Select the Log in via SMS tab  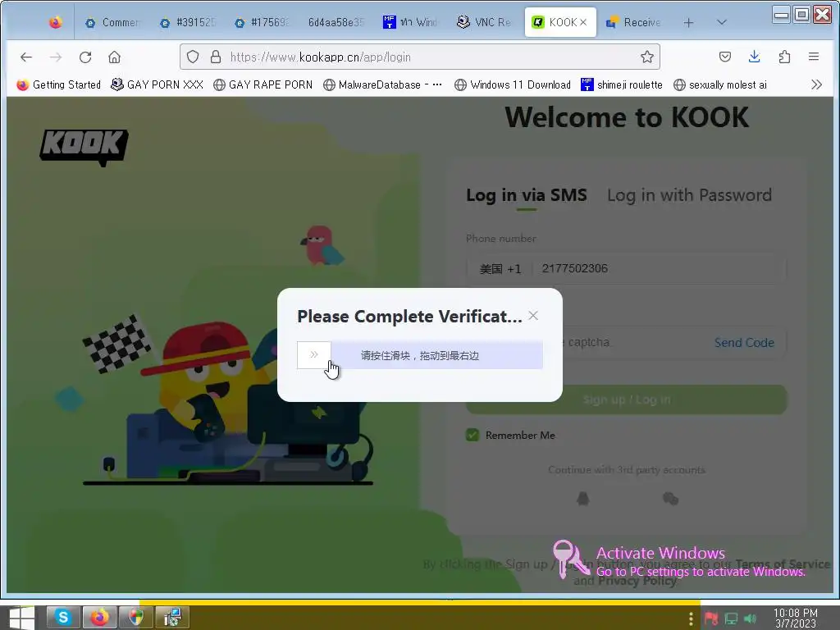527,195
